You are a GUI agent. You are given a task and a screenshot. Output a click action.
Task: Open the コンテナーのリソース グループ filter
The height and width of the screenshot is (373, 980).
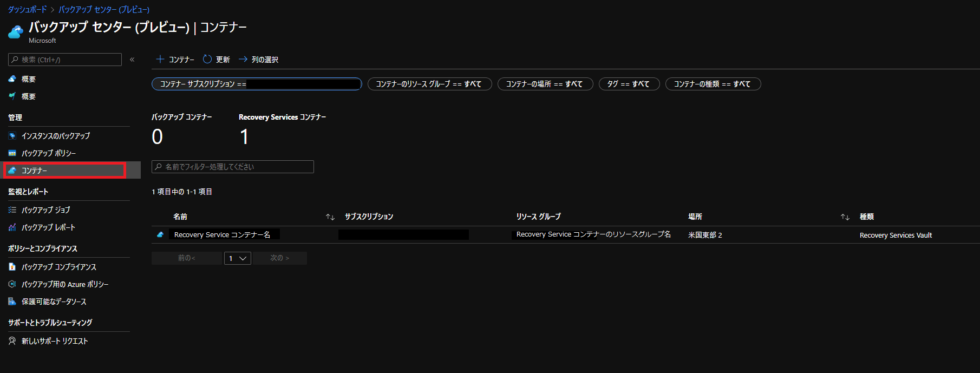point(430,84)
